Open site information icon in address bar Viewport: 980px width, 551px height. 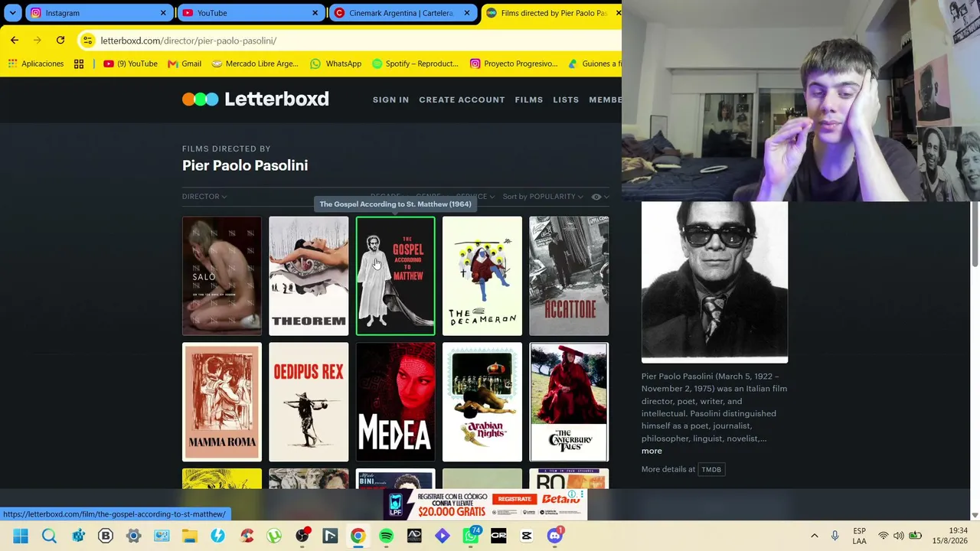pos(87,41)
